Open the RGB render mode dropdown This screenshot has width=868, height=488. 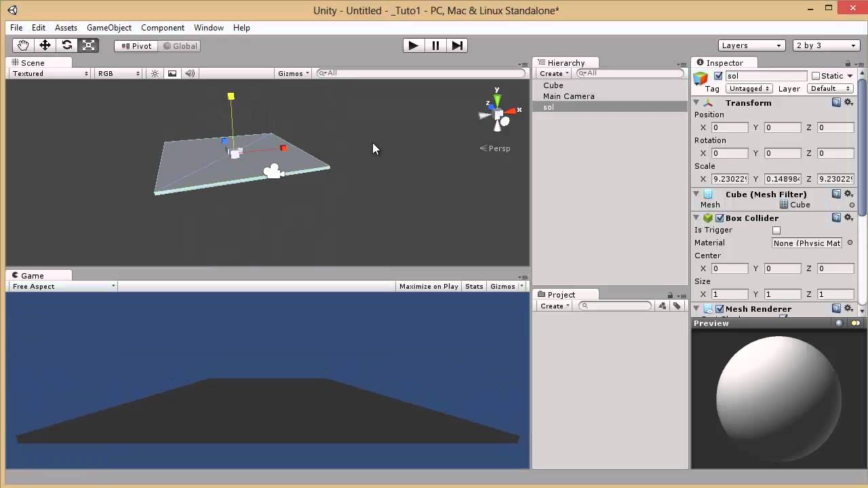click(x=119, y=73)
